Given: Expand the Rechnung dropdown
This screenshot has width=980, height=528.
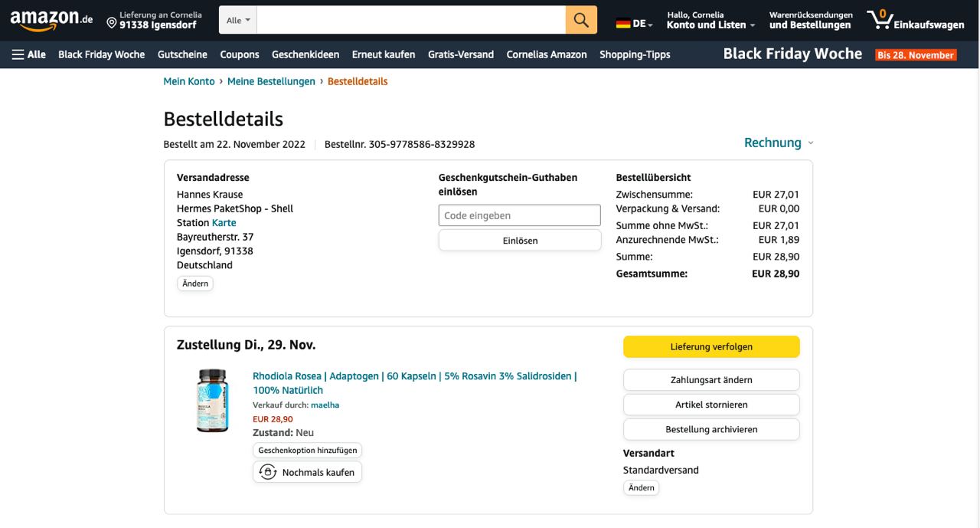Looking at the screenshot, I should [x=779, y=143].
